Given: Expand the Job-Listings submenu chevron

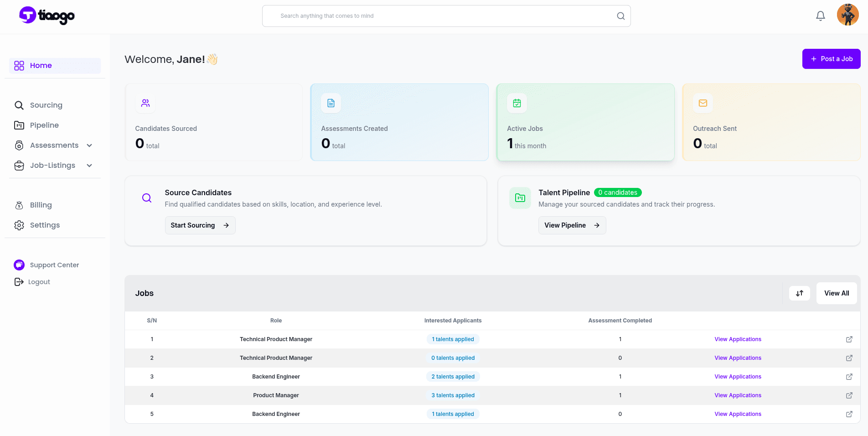Looking at the screenshot, I should (89, 166).
